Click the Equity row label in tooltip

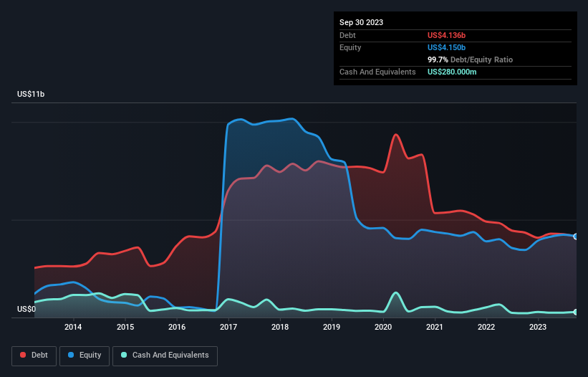(x=350, y=47)
